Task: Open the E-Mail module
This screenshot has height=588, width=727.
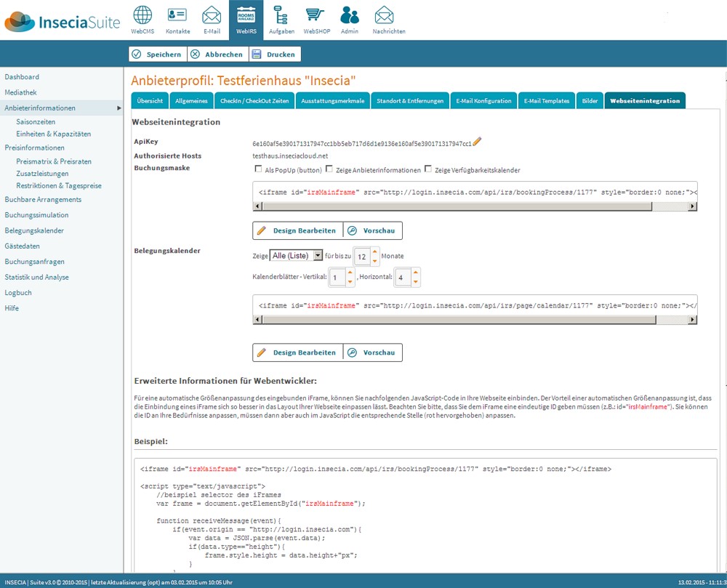Action: click(212, 20)
